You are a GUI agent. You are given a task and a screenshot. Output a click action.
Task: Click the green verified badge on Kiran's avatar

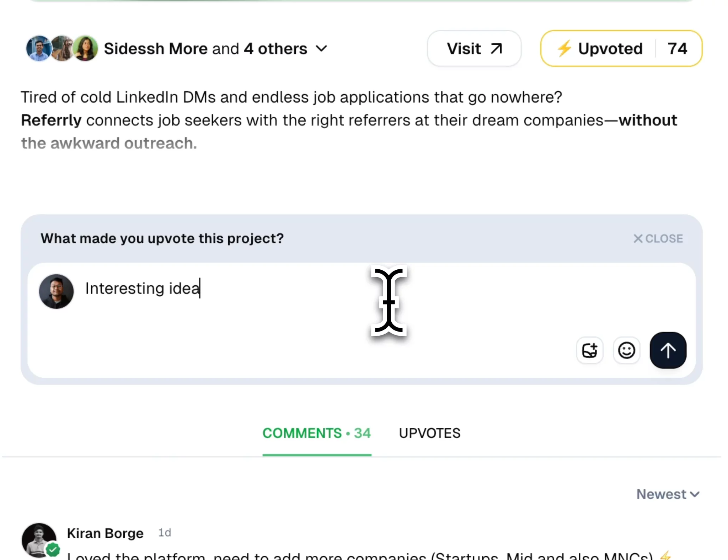click(53, 550)
